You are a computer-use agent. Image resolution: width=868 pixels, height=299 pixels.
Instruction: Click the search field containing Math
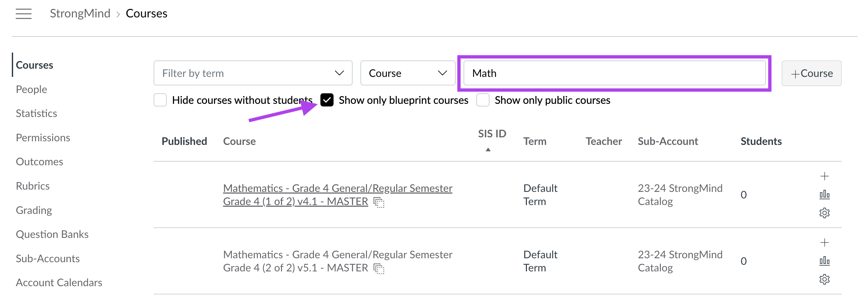coord(614,73)
